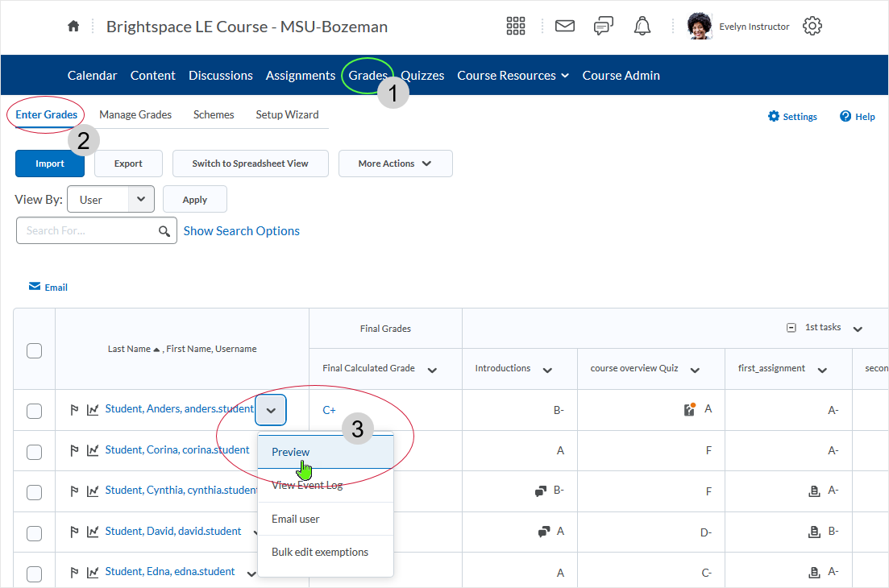889x588 pixels.
Task: Click the flag icon for Edna
Action: [74, 573]
